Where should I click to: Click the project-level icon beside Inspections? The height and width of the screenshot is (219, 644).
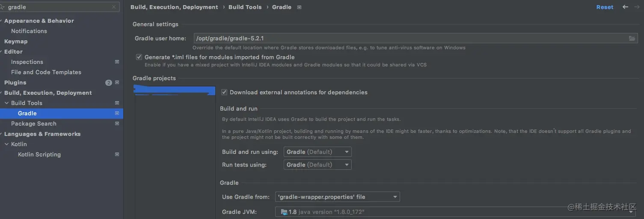(x=117, y=62)
